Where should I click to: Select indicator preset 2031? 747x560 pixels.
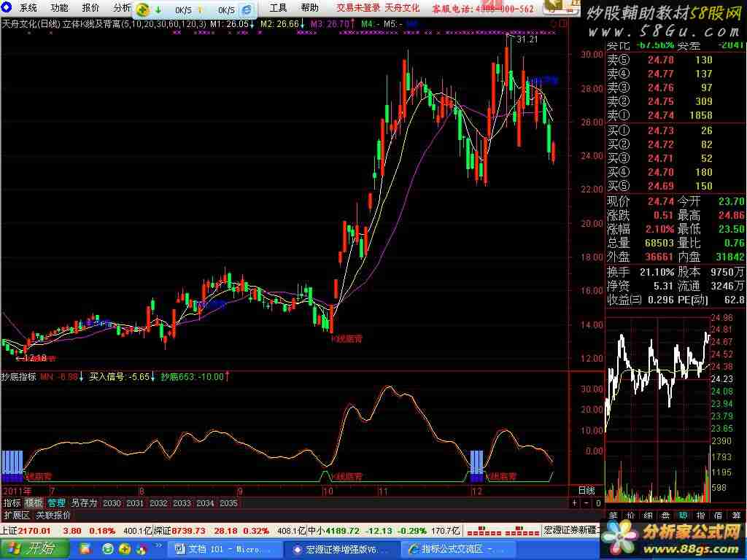135,503
